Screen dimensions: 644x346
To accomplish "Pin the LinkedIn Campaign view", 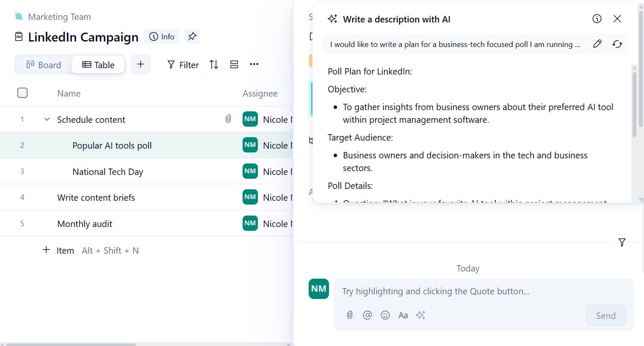I will 192,36.
